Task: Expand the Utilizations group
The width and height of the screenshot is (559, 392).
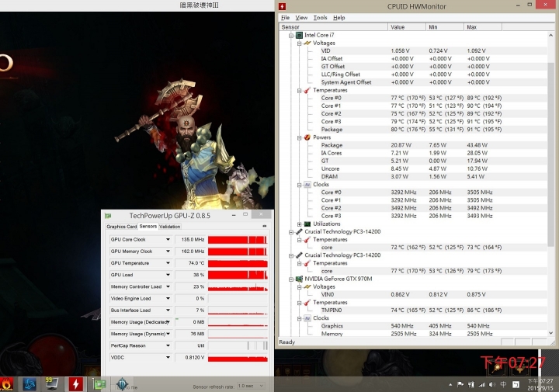Action: point(299,224)
